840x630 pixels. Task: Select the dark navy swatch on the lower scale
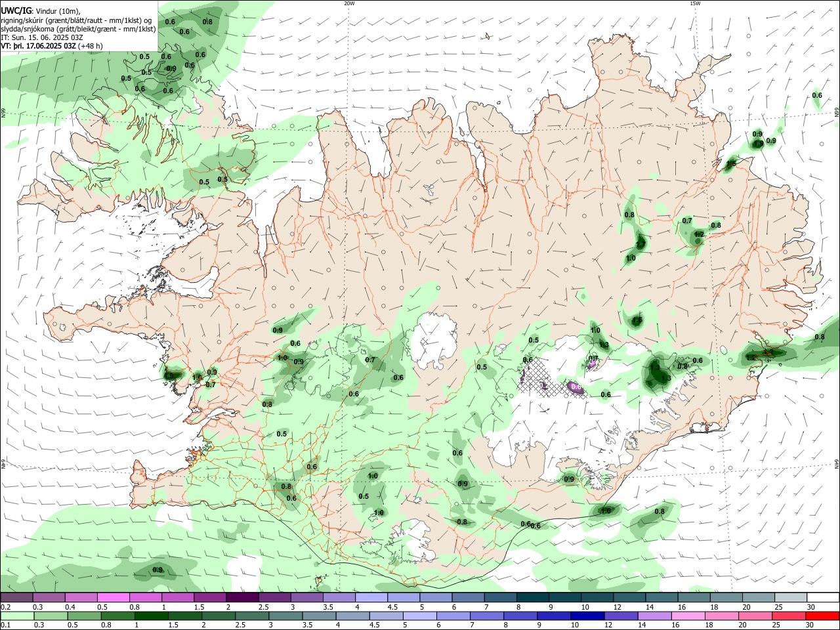(x=587, y=616)
